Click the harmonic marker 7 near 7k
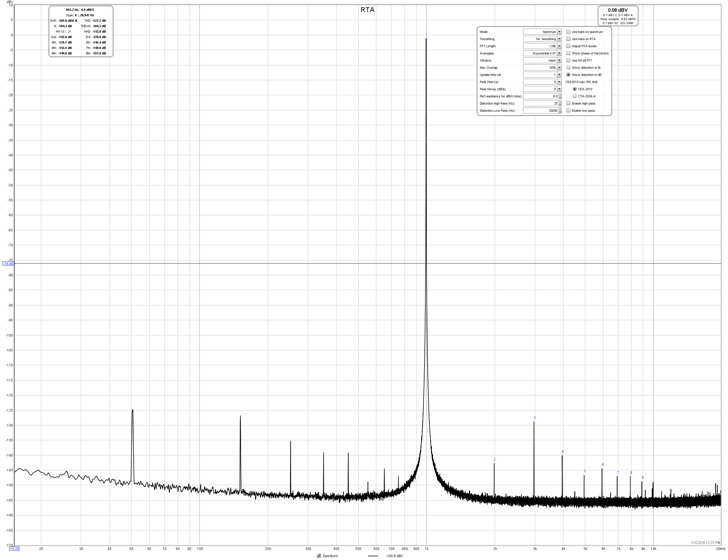728x560 pixels. (x=618, y=472)
